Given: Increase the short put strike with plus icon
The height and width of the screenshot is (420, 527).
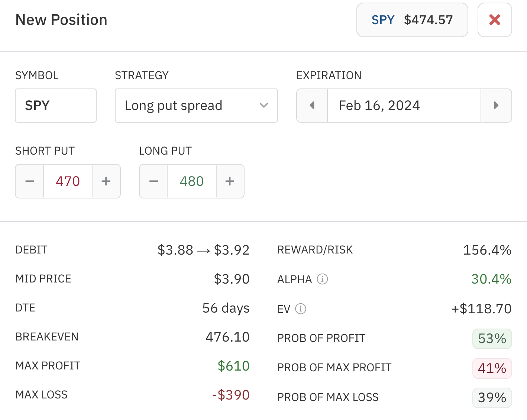Looking at the screenshot, I should click(106, 181).
